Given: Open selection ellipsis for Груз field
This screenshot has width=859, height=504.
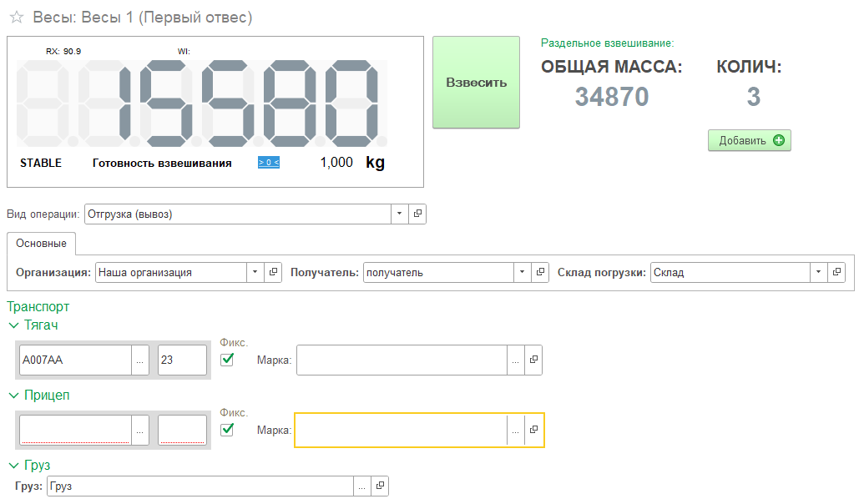Looking at the screenshot, I should pyautogui.click(x=361, y=486).
